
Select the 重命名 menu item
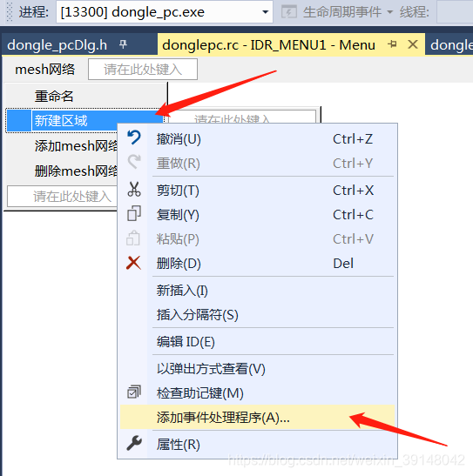tap(86, 97)
